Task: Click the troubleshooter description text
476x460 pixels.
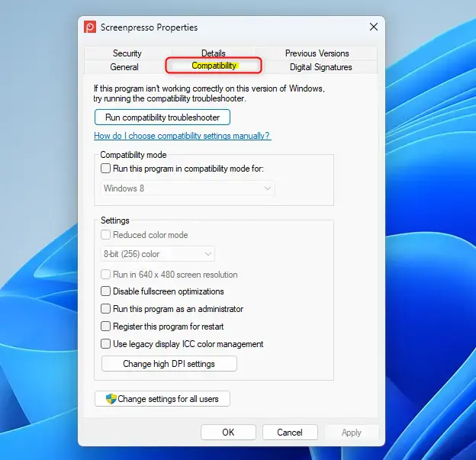Action: click(209, 94)
